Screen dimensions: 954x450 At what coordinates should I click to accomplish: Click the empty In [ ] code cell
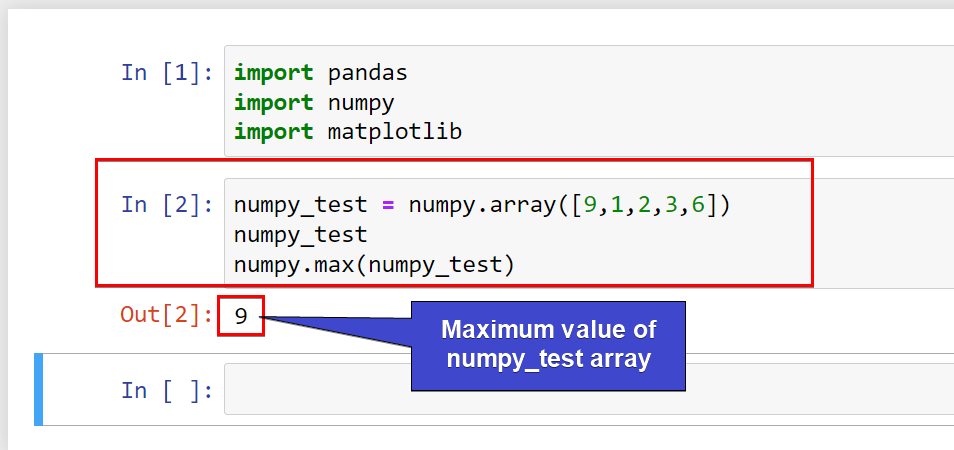click(589, 389)
